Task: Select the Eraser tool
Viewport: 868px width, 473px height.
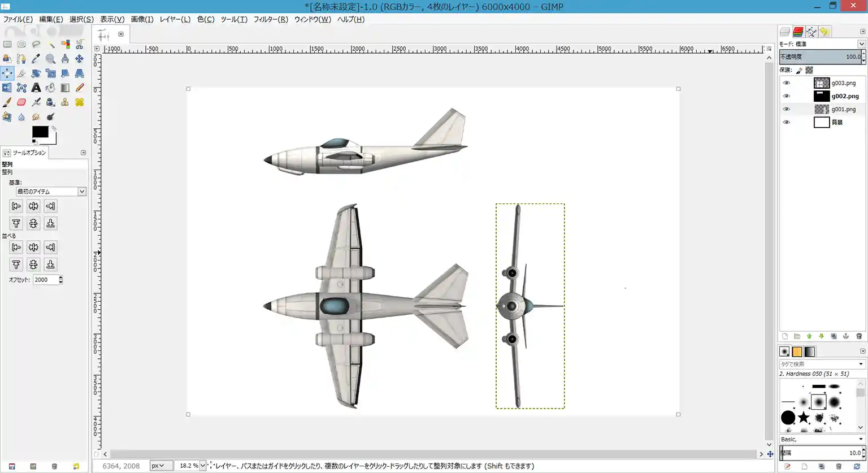Action: pos(21,102)
